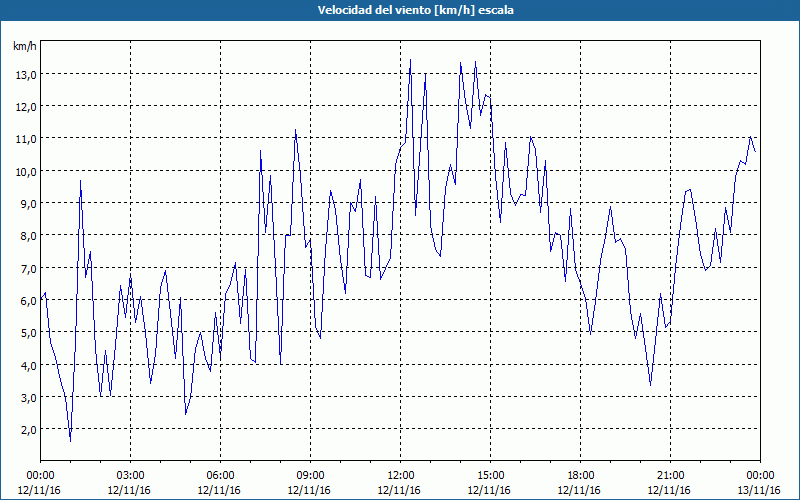The image size is (800, 500).
Task: Select the 12,0 y-axis value
Action: (26, 107)
